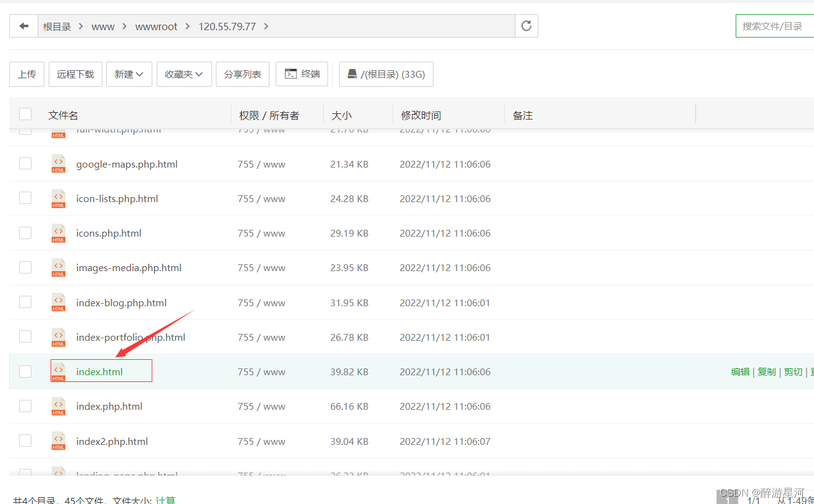Click the HTML icon beside icons.php.html
The width and height of the screenshot is (814, 504).
(59, 233)
